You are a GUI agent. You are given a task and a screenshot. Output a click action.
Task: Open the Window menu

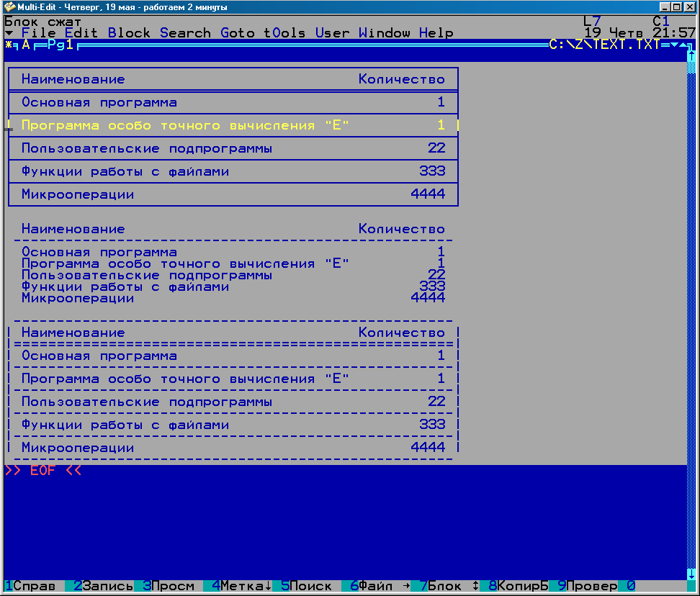(x=384, y=33)
